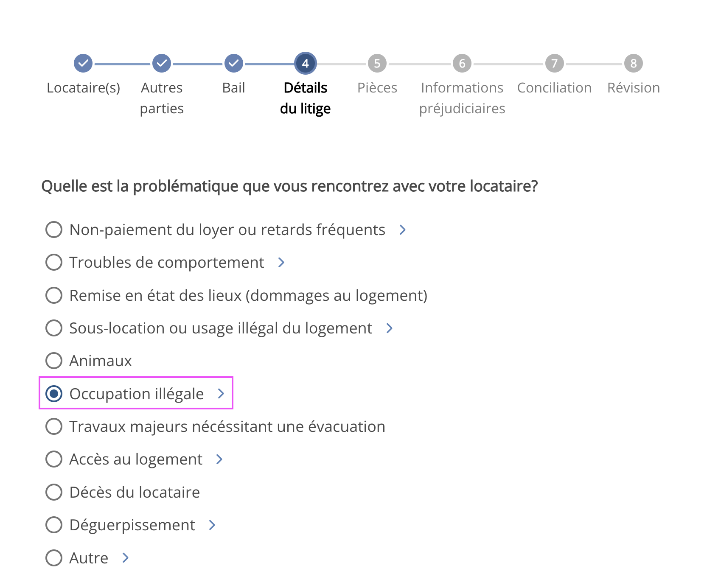Expand the chevron next to Accès au logement
Image resolution: width=707 pixels, height=588 pixels.
tap(219, 459)
